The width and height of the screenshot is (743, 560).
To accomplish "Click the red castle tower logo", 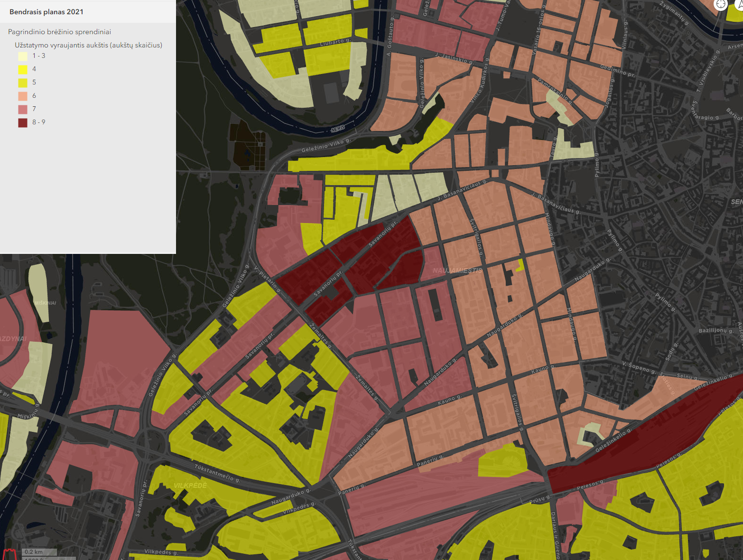I will (x=10, y=554).
